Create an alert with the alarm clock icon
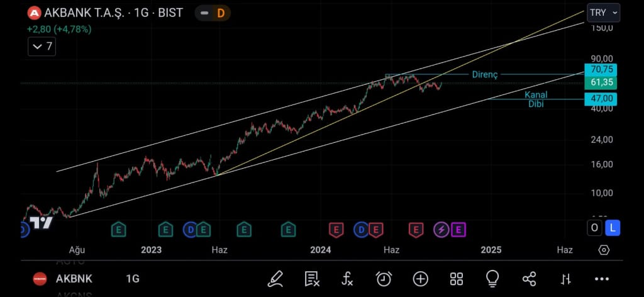The width and height of the screenshot is (644, 297). tap(384, 279)
